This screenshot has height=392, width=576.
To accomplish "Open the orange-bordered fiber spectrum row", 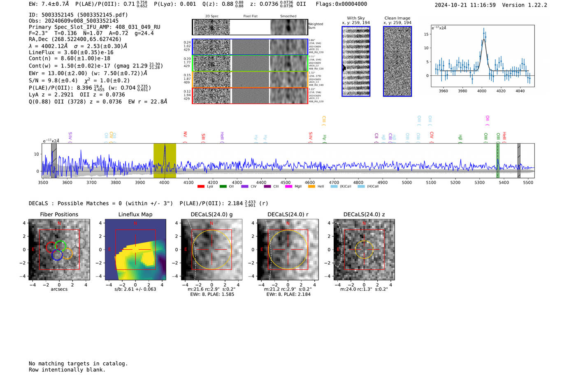I will click(250, 79).
